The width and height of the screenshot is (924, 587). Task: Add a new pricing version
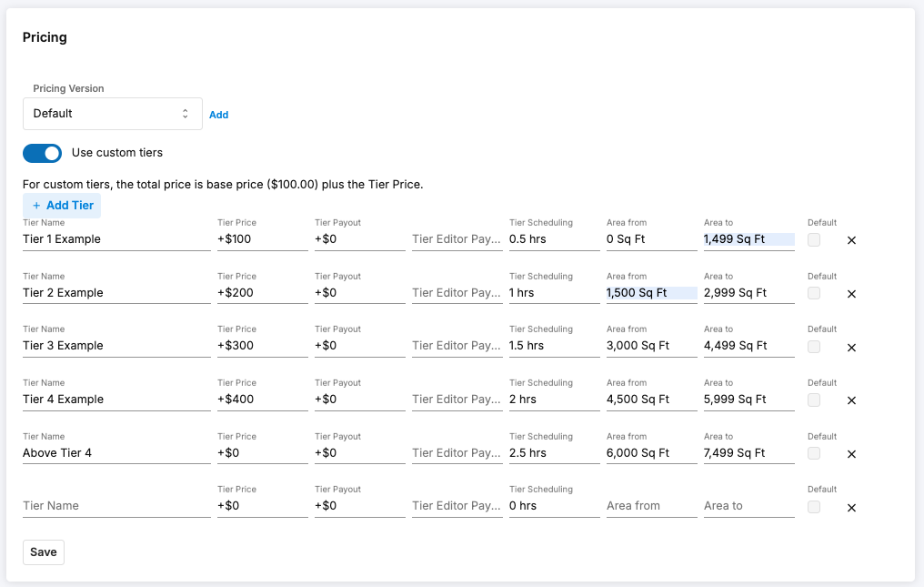(x=218, y=115)
